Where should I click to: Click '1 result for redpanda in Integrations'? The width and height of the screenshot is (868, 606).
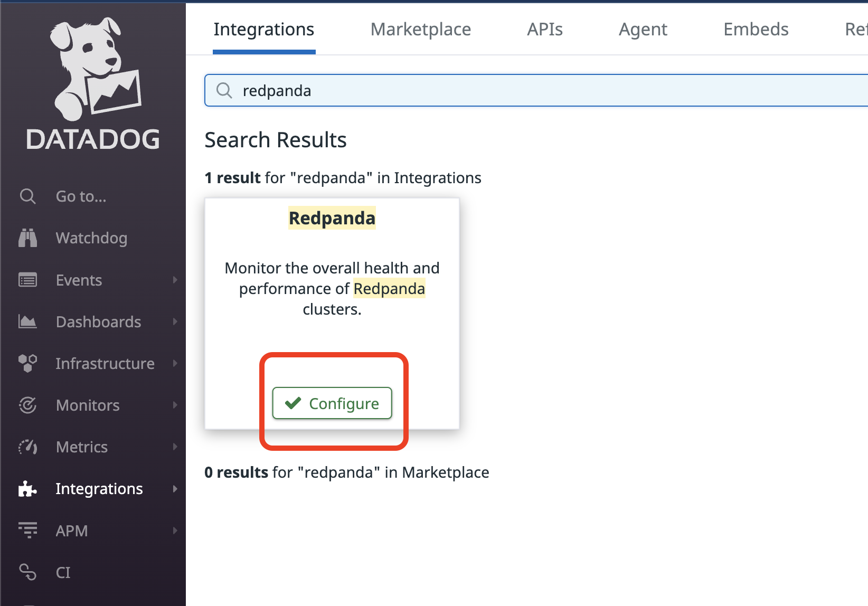click(x=343, y=178)
